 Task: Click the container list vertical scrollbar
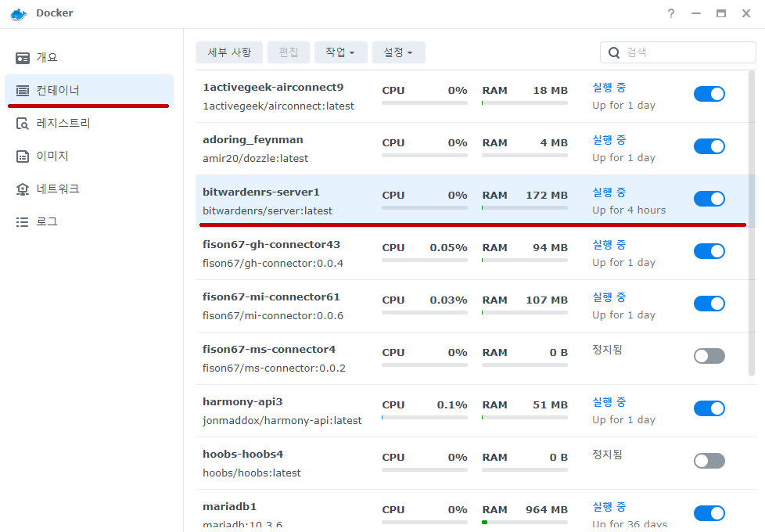(x=752, y=224)
